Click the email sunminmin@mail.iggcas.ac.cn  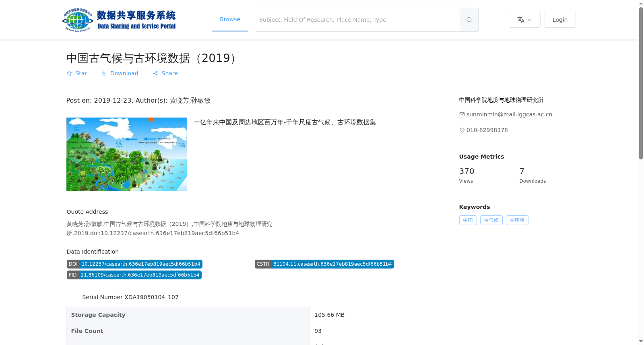(x=509, y=114)
